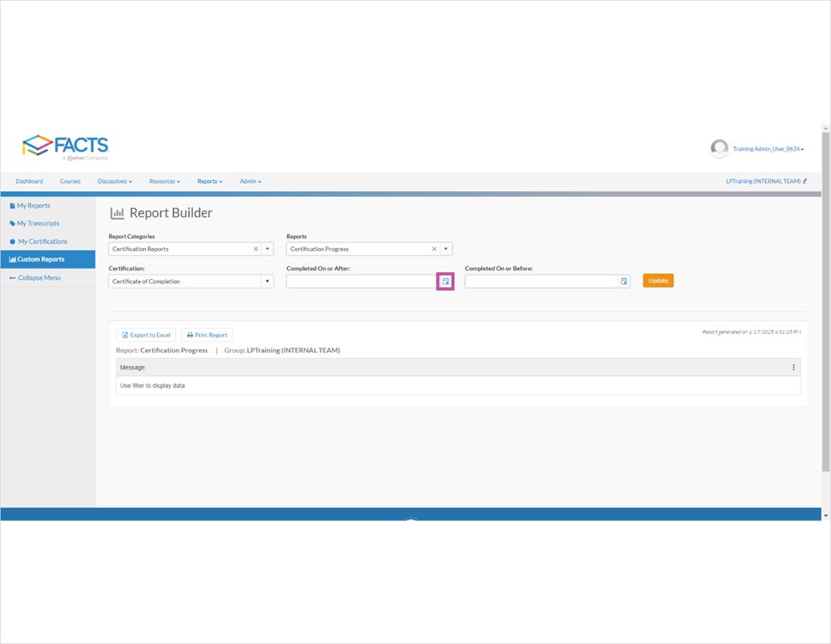
Task: Click the Report Builder chart icon
Action: 116,213
